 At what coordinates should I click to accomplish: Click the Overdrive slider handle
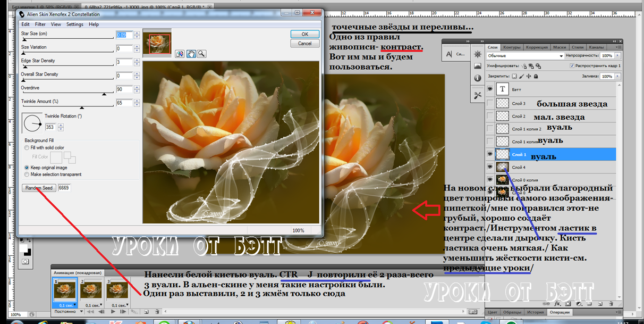pos(104,94)
